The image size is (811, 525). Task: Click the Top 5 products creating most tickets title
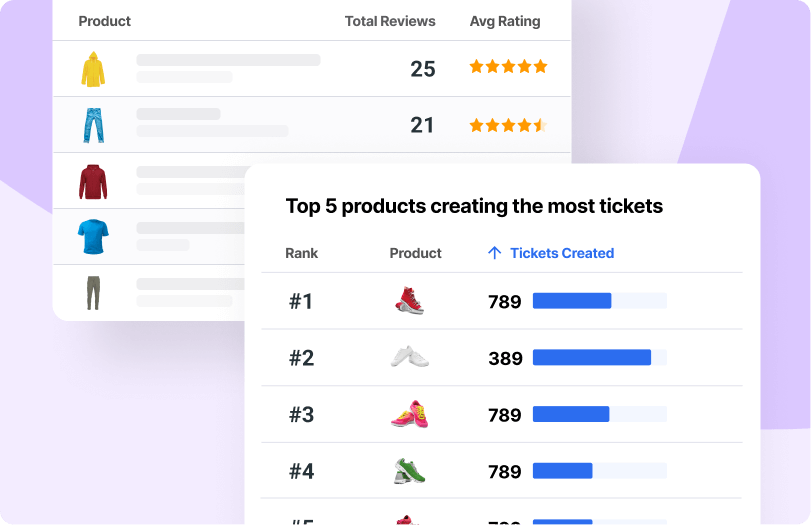[474, 206]
